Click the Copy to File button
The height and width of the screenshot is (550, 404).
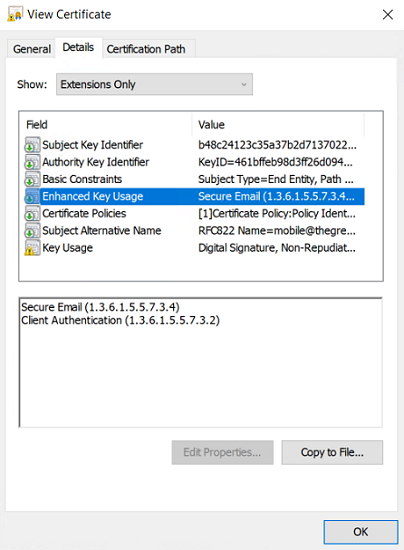click(332, 452)
